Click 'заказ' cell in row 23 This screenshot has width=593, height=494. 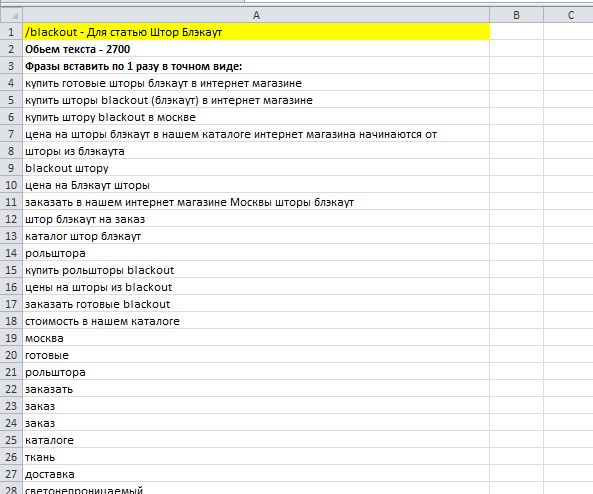[x=256, y=406]
